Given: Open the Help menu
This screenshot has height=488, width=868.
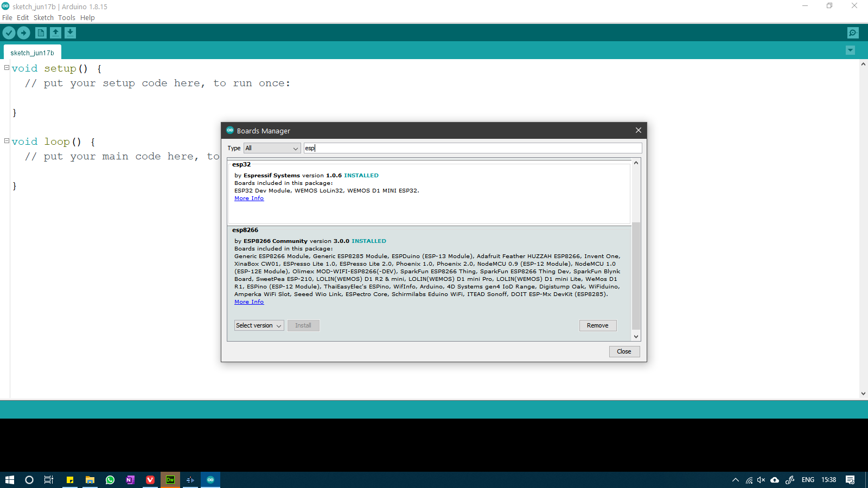Looking at the screenshot, I should coord(87,17).
